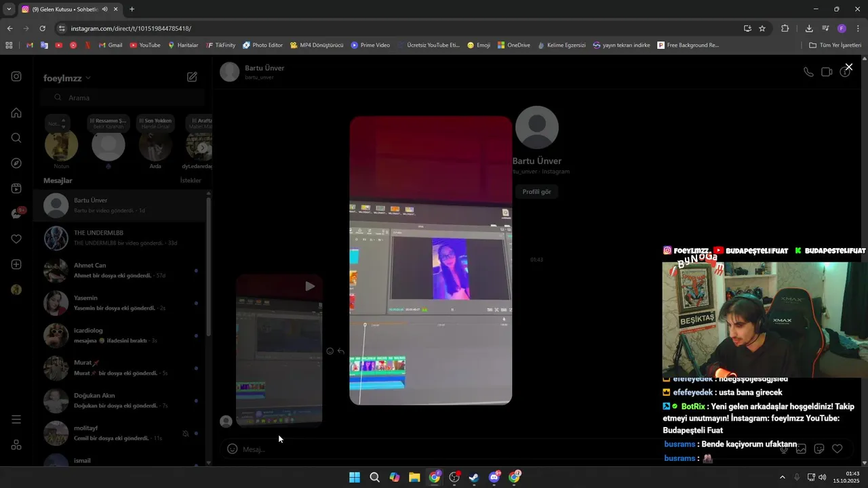Show hidden system tray icons
This screenshot has height=488, width=868.
(782, 477)
